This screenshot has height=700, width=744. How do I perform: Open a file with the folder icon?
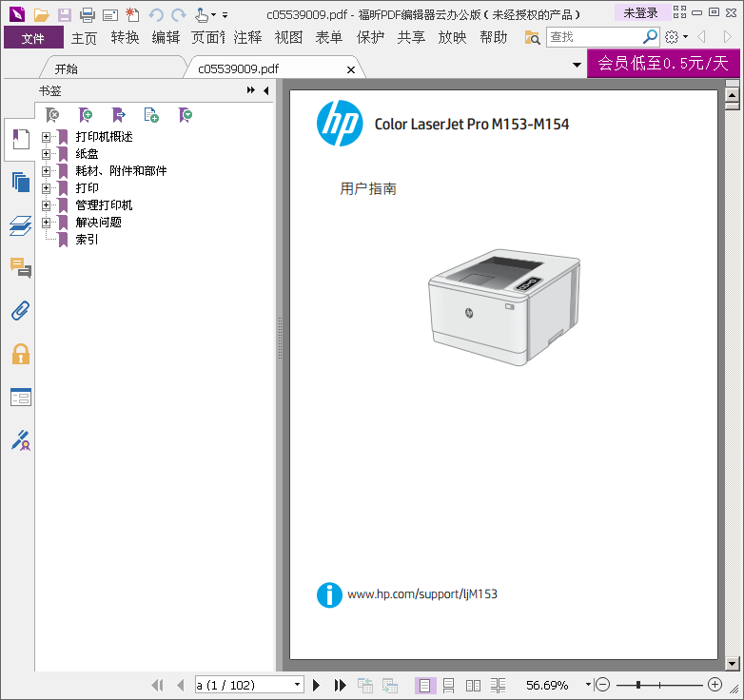[x=41, y=15]
